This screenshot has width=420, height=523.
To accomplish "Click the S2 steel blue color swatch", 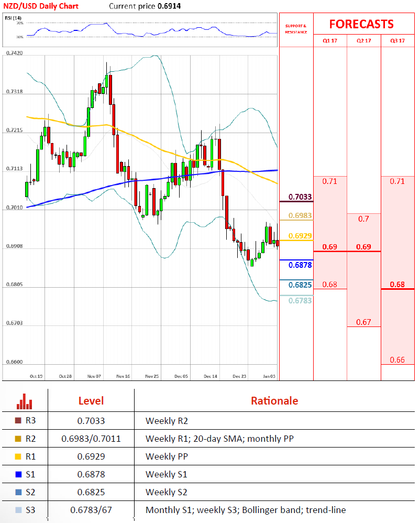I will 18,492.
